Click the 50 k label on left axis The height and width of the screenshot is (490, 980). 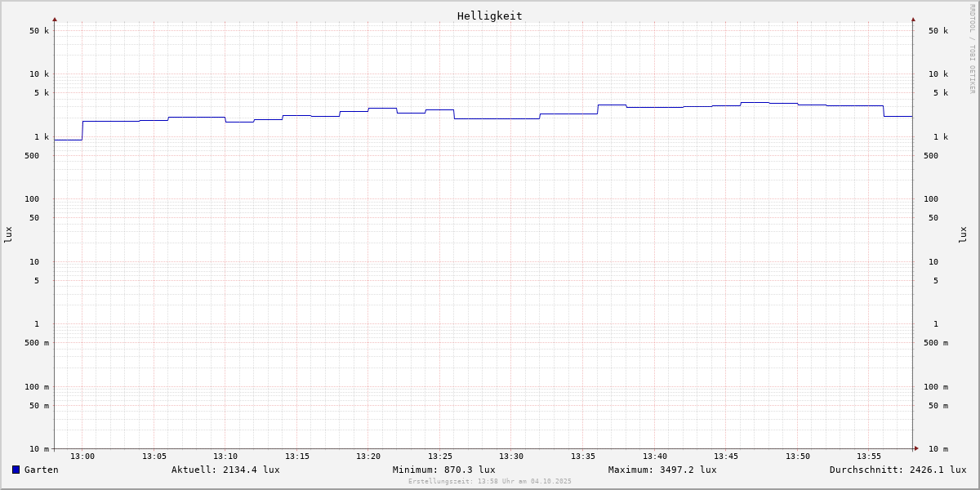point(39,31)
